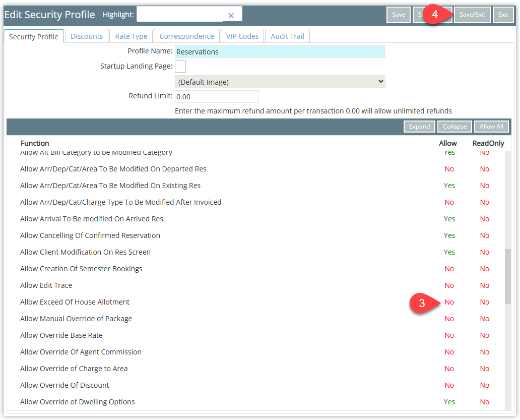Click the function list vertical scrollbar
This screenshot has width=520, height=420.
pyautogui.click(x=508, y=275)
